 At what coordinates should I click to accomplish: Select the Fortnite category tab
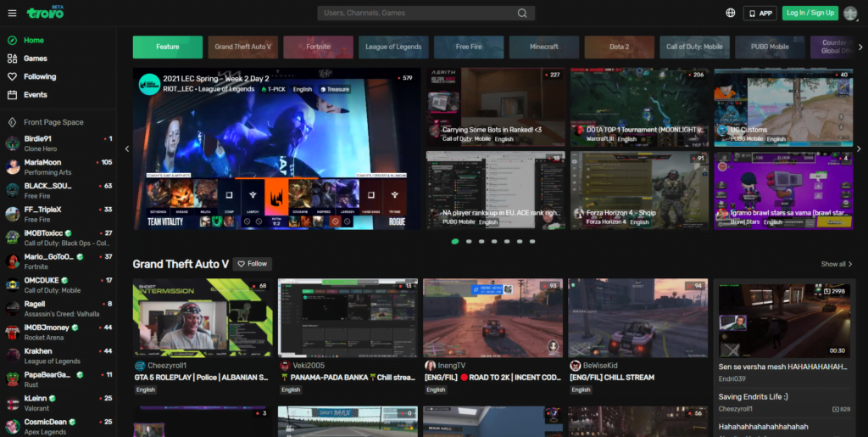318,47
